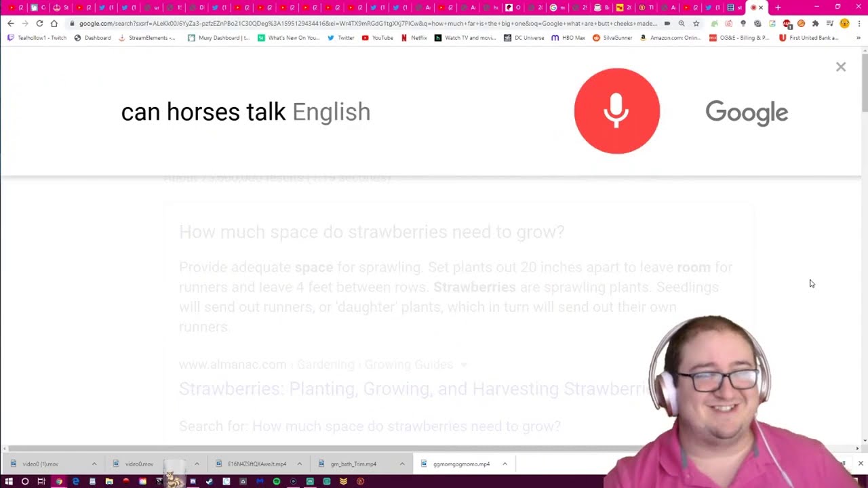Image resolution: width=868 pixels, height=488 pixels.
Task: Open the What's New On You... bookmark
Action: tap(289, 38)
